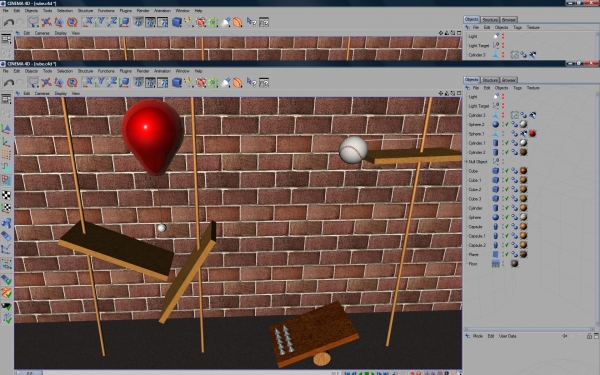Select Sphere.2 in the front object list
600x375 pixels.
click(x=476, y=124)
